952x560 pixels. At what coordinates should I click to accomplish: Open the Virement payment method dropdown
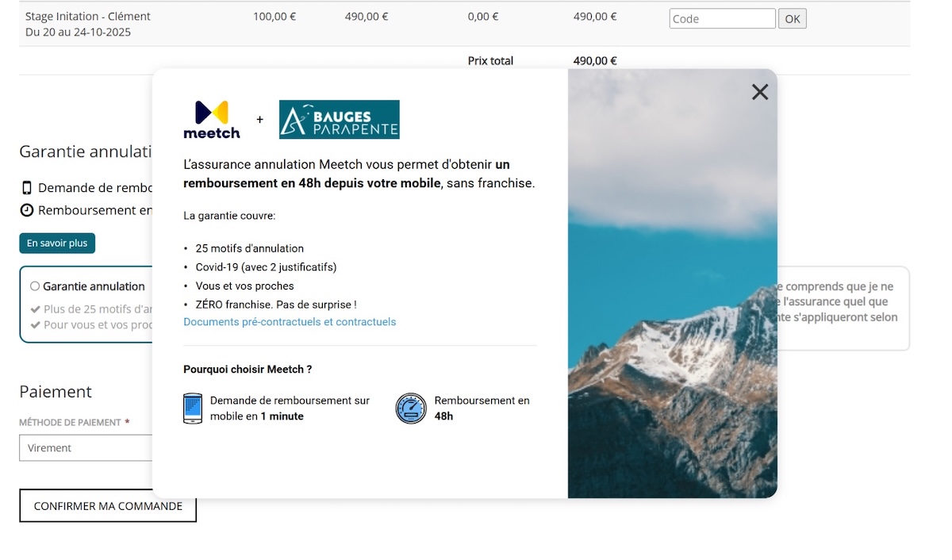click(86, 448)
